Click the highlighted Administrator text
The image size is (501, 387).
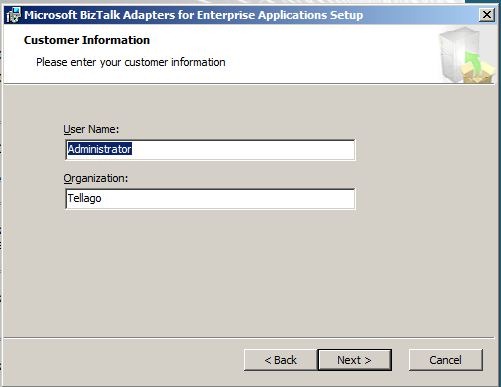coord(100,149)
